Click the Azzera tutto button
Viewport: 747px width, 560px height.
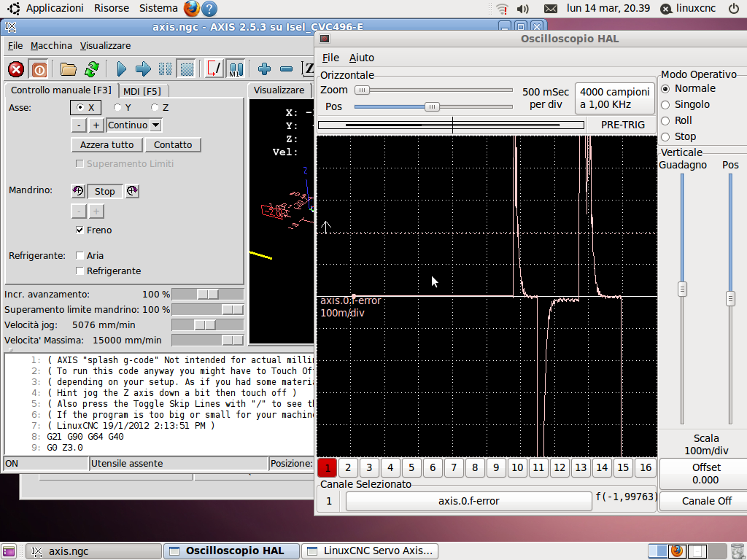pos(107,145)
